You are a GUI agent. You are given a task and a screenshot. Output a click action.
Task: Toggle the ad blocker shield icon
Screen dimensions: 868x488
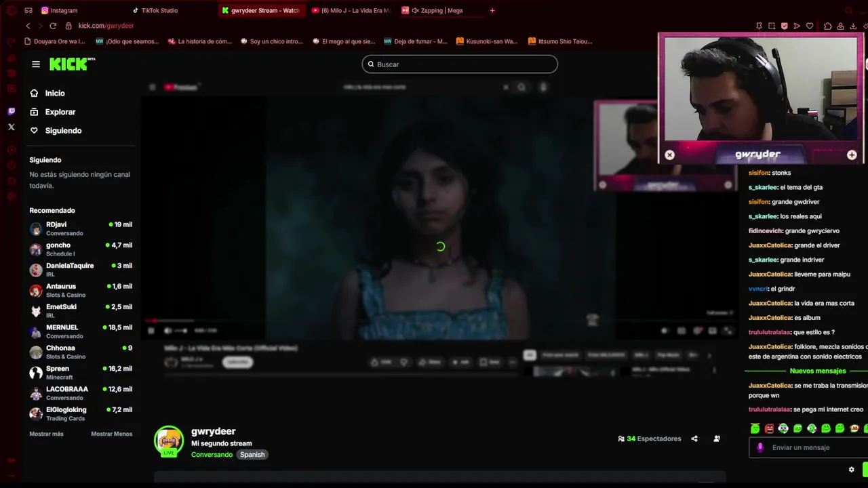coord(785,26)
